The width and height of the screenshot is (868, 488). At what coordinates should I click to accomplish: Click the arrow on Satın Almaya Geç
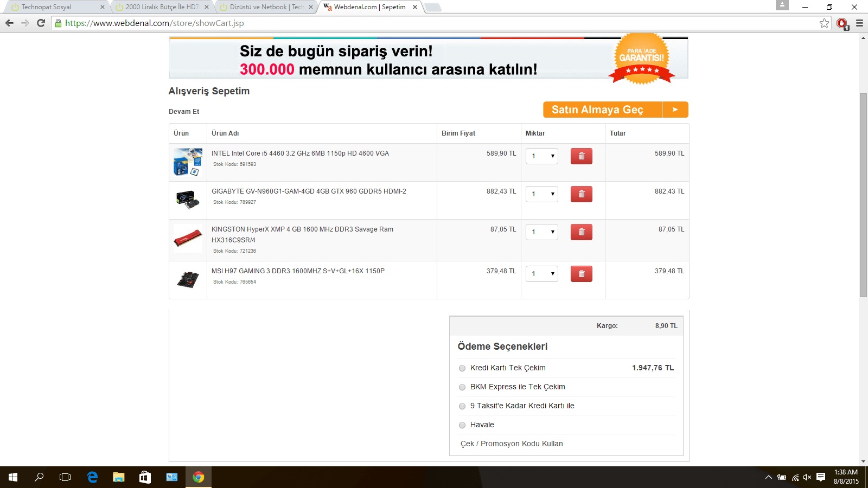pos(675,110)
